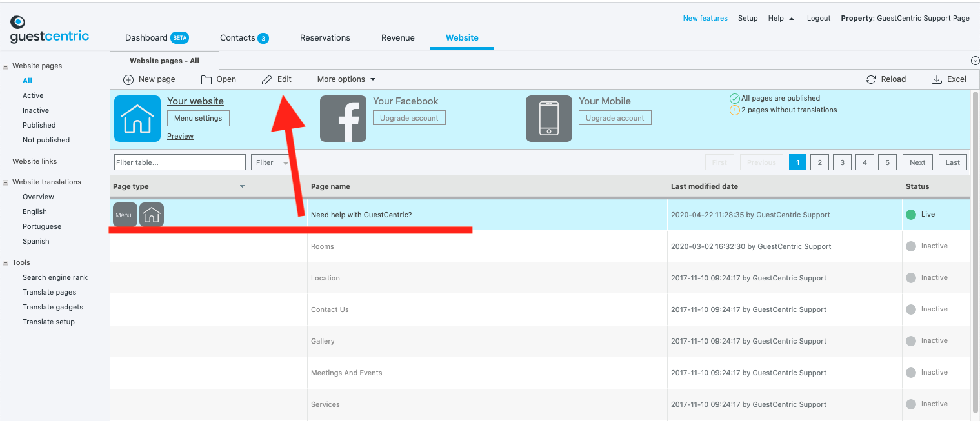Click the Your Facebook logo icon
This screenshot has width=980, height=421.
tap(343, 119)
